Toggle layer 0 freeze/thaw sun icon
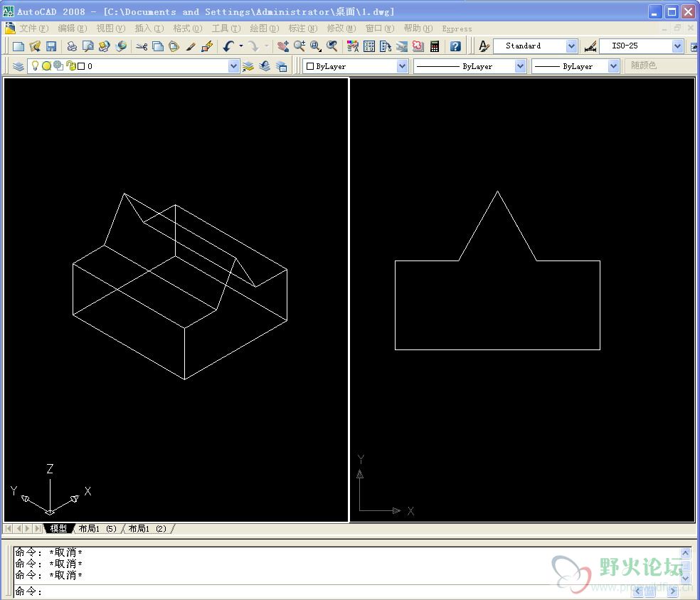Viewport: 700px width, 600px height. (x=46, y=66)
